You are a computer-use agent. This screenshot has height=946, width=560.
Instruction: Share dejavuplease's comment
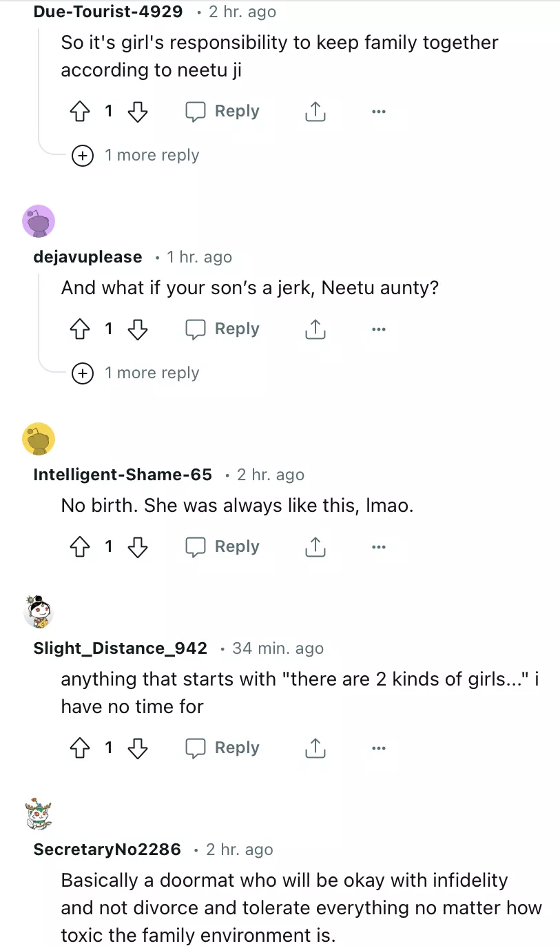pyautogui.click(x=315, y=329)
